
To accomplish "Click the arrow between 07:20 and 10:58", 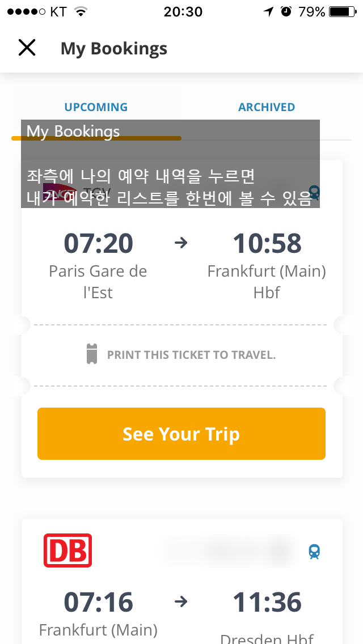I will coord(181,243).
